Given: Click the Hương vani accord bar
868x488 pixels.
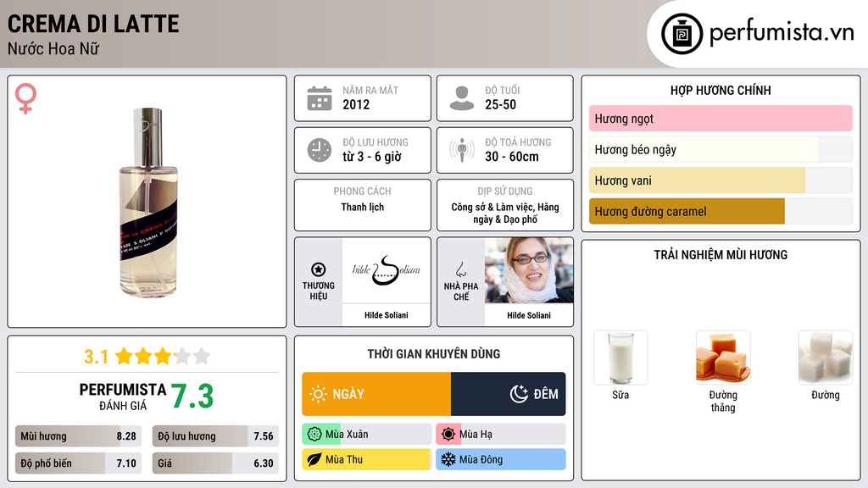Looking at the screenshot, I should (x=721, y=180).
